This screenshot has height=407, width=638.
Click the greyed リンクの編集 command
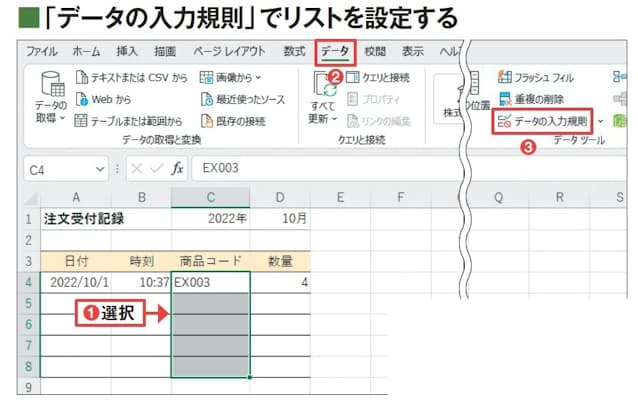click(379, 121)
